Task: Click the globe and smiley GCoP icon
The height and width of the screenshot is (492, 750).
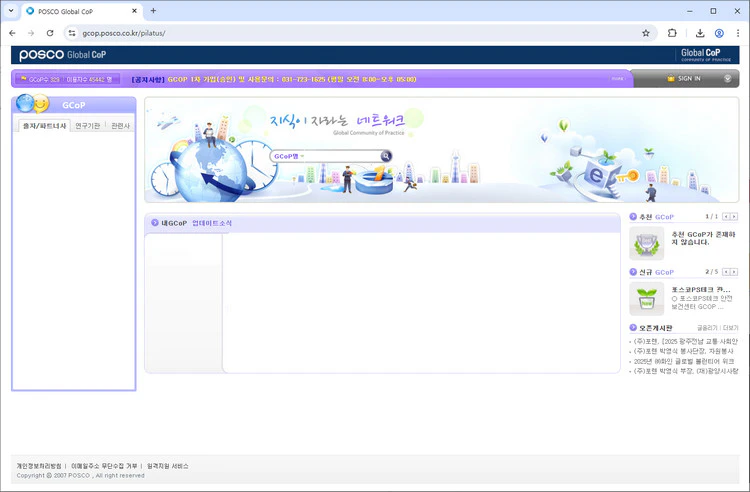Action: tap(33, 103)
